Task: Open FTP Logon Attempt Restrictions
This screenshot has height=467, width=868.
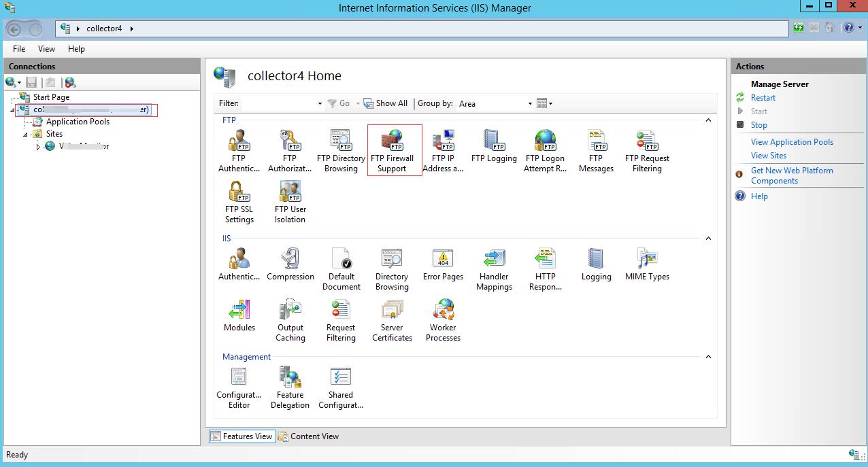Action: tap(545, 151)
